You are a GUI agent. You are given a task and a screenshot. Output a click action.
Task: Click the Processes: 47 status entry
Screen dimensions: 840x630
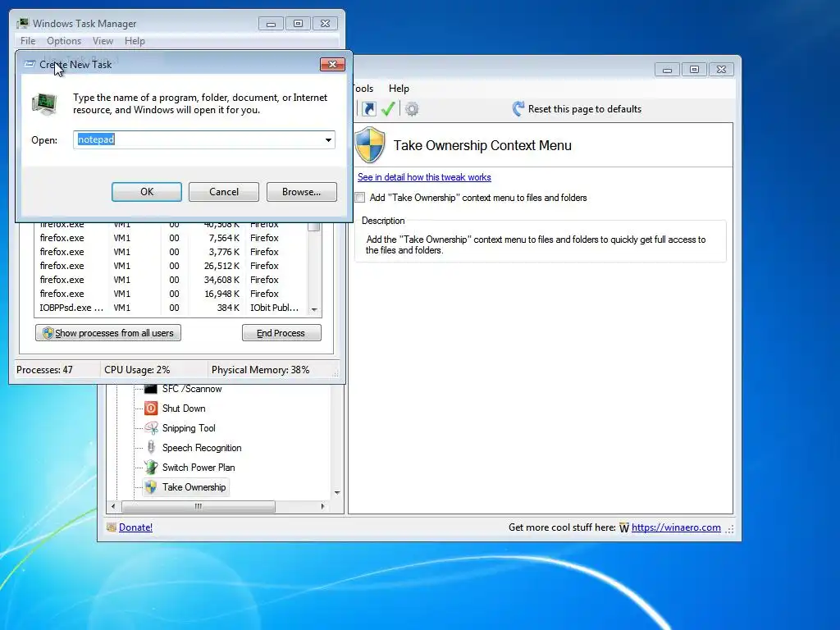(x=44, y=370)
